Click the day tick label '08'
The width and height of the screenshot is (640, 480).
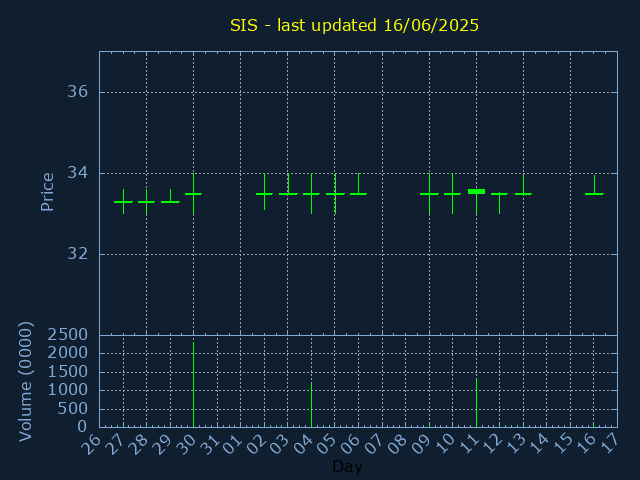tap(398, 444)
